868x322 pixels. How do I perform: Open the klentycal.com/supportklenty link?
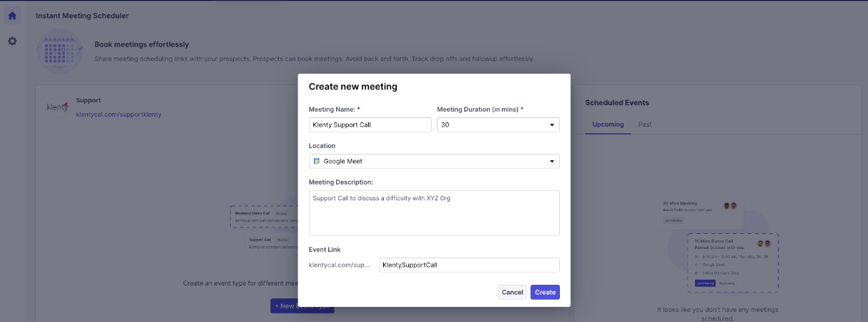point(119,114)
